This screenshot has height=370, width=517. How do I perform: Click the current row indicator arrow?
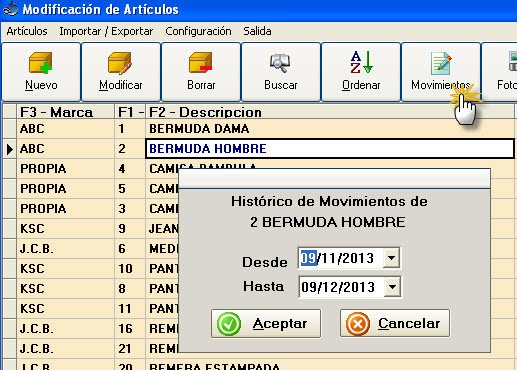10,149
